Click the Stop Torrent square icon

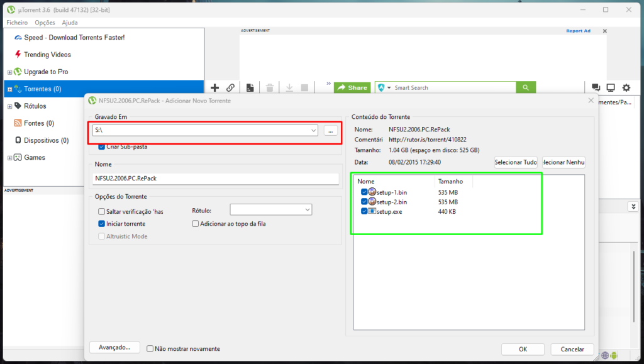pos(304,87)
